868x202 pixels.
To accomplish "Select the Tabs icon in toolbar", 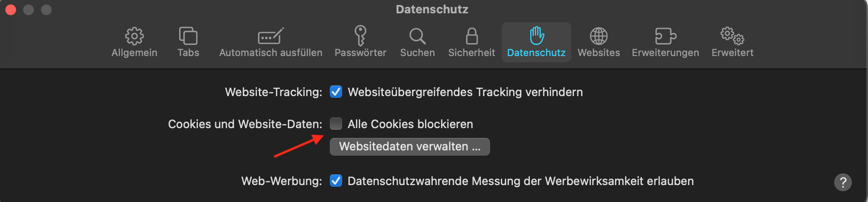I will click(x=188, y=36).
